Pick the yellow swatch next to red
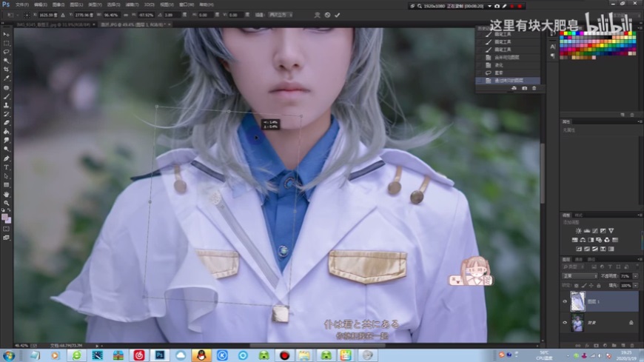This screenshot has width=644, height=362. coord(567,34)
